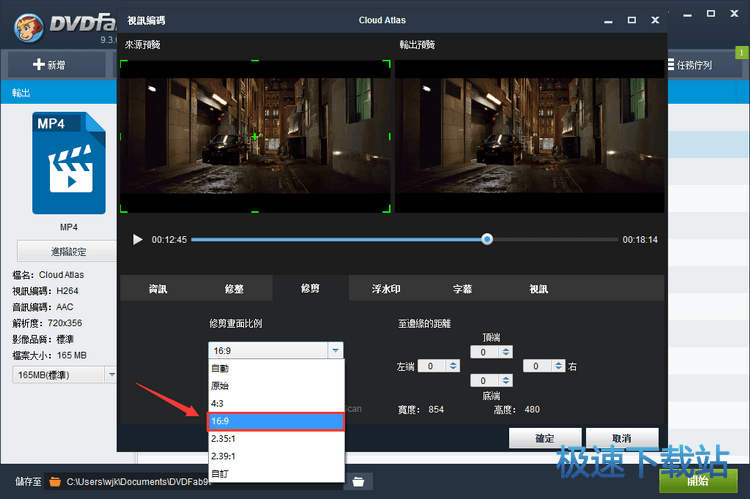
Task: Browse output folder with white folder icon
Action: pos(358,481)
